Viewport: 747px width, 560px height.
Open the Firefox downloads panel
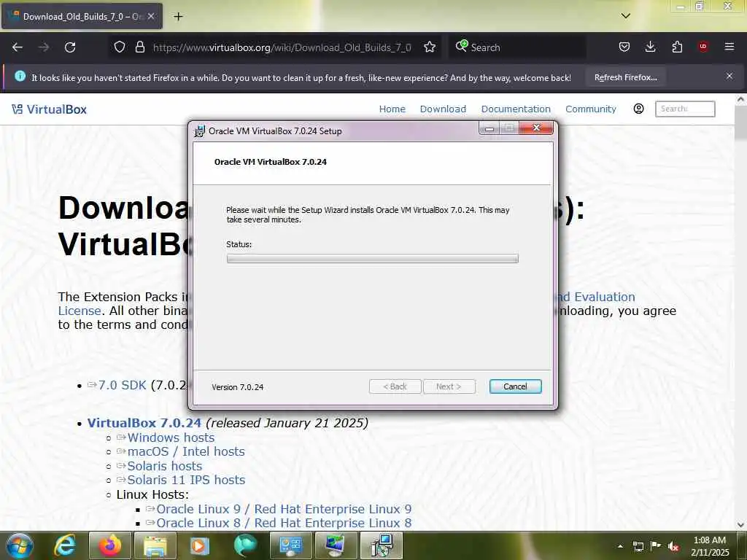[650, 47]
